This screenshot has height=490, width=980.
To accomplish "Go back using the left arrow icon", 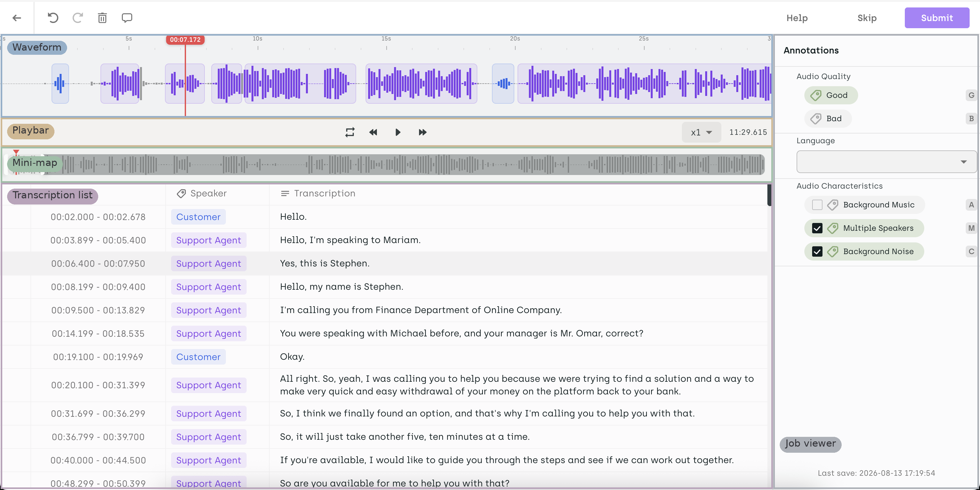I will click(x=17, y=18).
